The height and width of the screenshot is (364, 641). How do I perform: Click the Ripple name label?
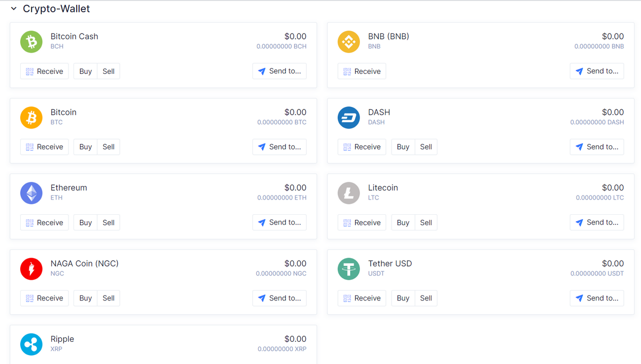coord(62,339)
